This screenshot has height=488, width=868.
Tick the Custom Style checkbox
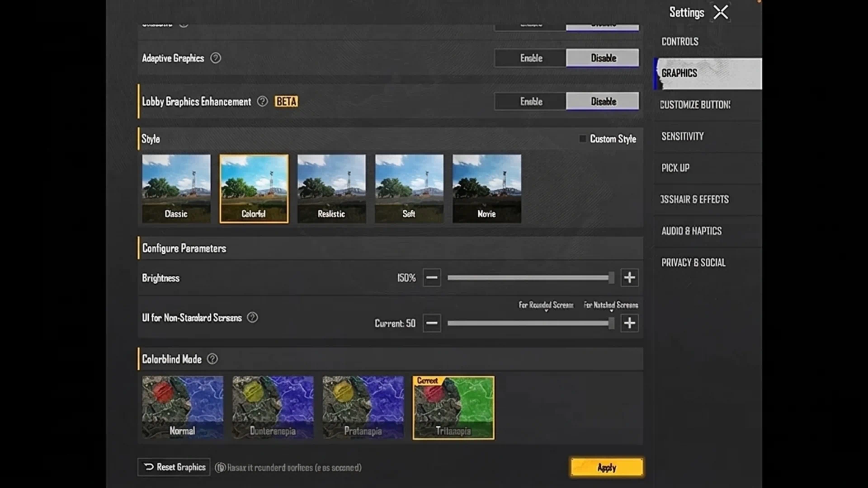(583, 139)
